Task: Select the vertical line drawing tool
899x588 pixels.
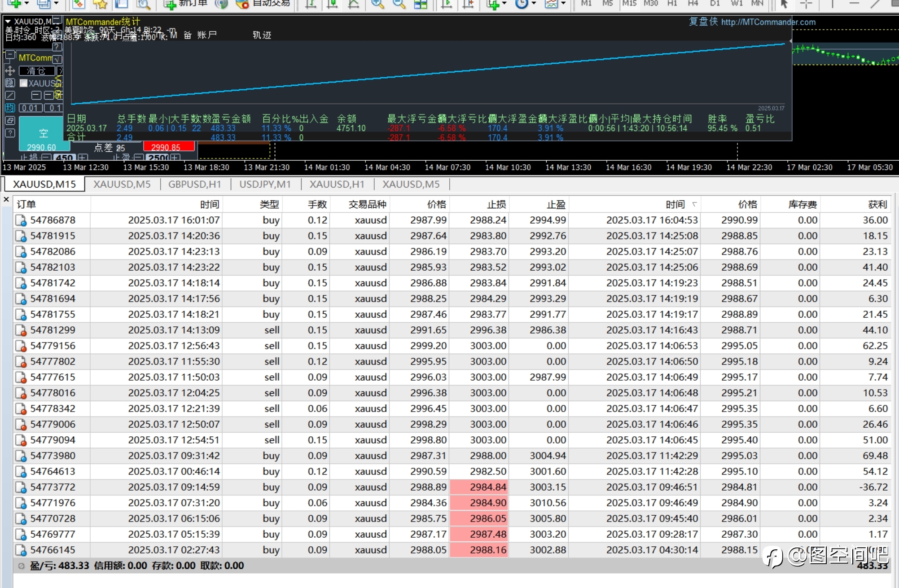Action: pyautogui.click(x=832, y=4)
